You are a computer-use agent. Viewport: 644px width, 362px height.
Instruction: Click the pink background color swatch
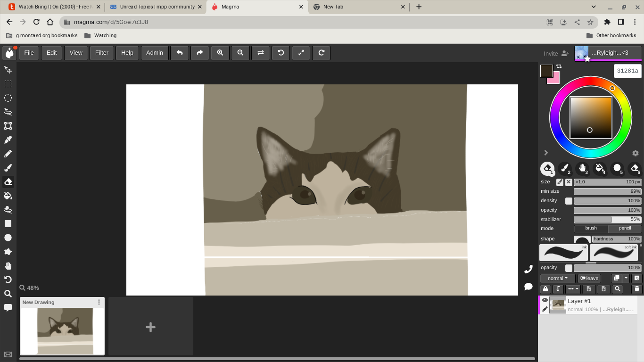click(555, 80)
